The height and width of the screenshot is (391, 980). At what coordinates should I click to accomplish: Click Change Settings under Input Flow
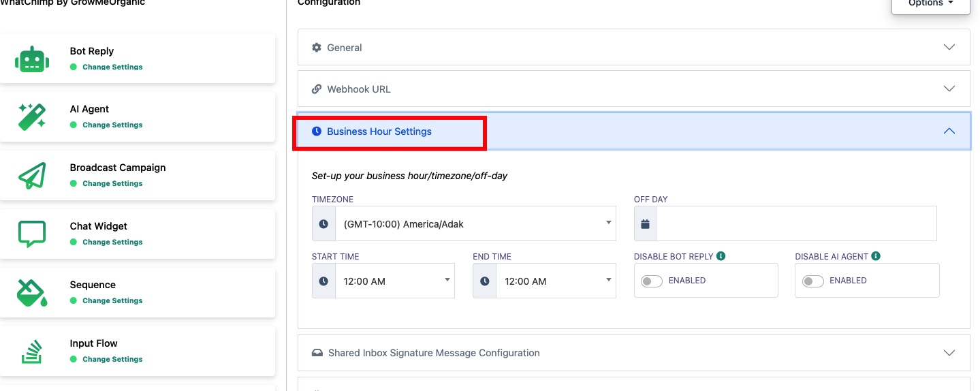112,360
